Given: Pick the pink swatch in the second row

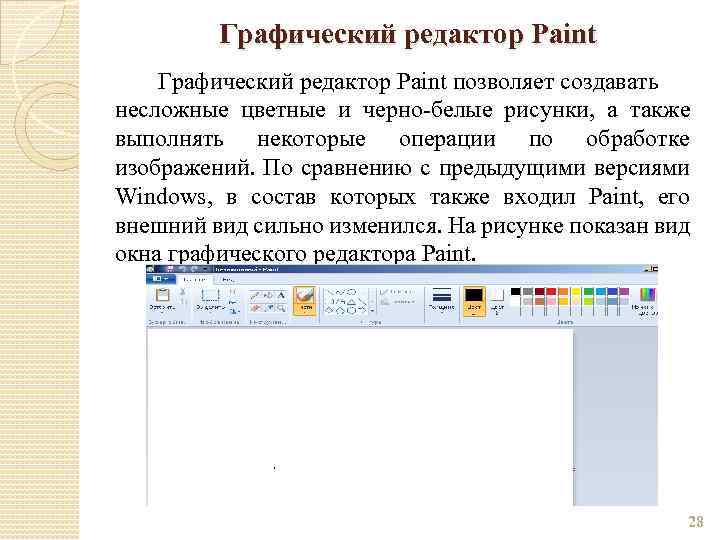Looking at the screenshot, I should point(551,302).
